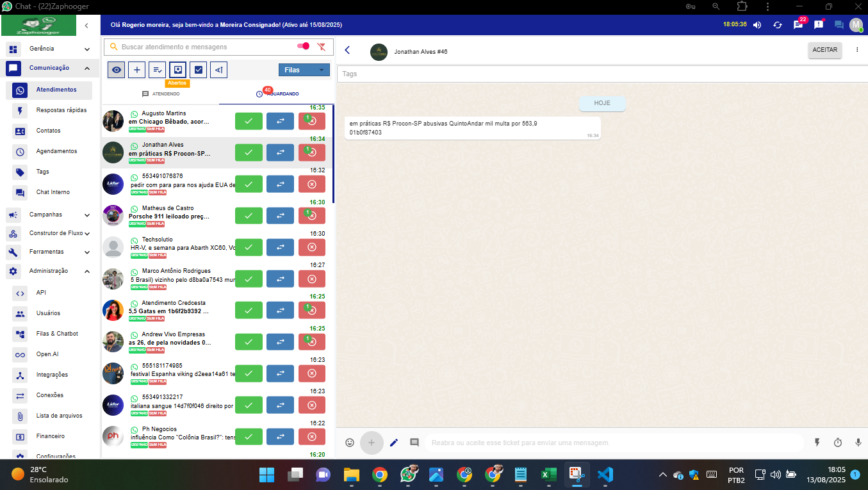The width and height of the screenshot is (868, 490).
Task: Click the checkbox icon in ticket toolbar
Action: click(x=199, y=70)
